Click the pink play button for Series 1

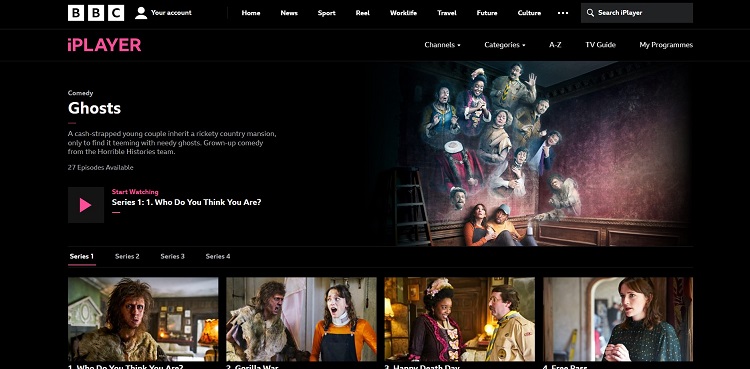(x=86, y=205)
